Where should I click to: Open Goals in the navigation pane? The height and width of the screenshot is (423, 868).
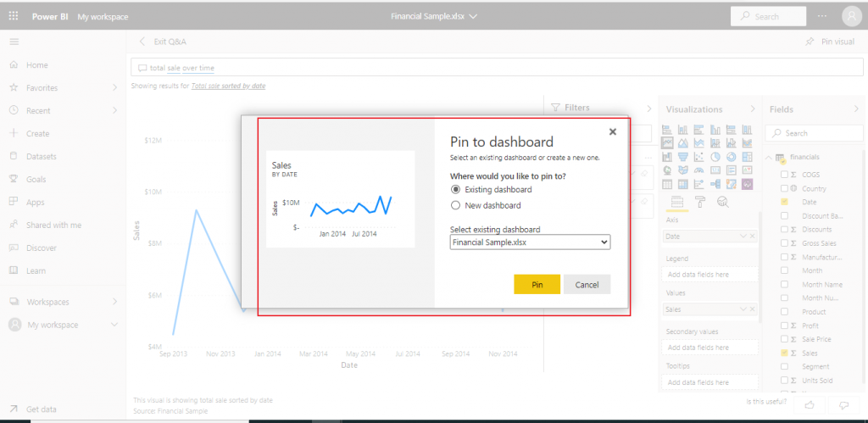[36, 180]
